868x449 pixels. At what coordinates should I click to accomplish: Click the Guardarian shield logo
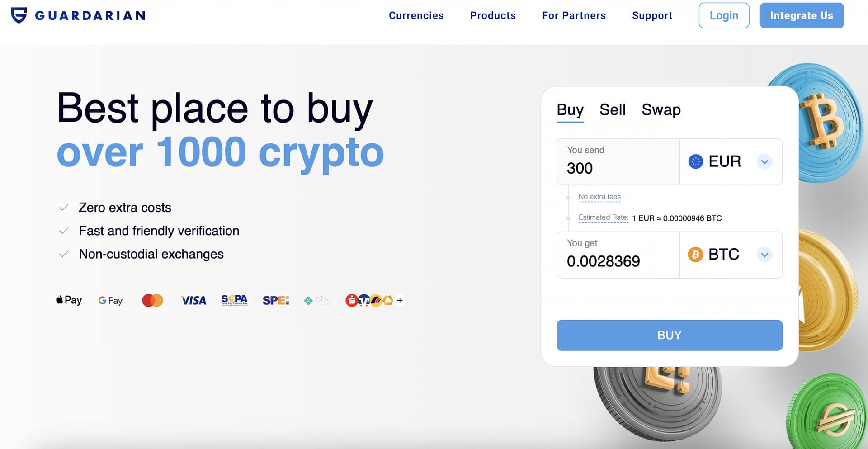19,15
